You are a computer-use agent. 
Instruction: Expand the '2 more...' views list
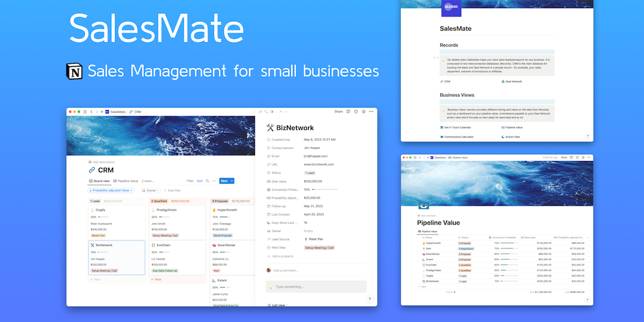(x=148, y=180)
